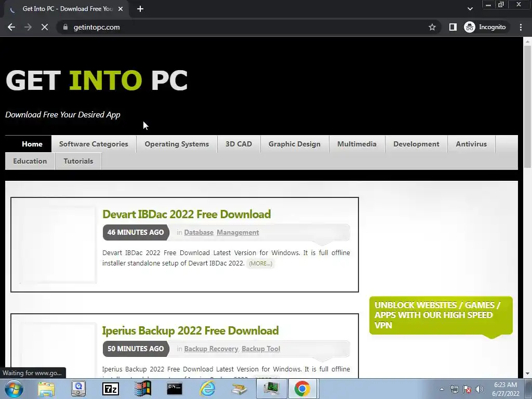Click Iperius Backup post thumbnail
532x399 pixels.
(x=58, y=350)
